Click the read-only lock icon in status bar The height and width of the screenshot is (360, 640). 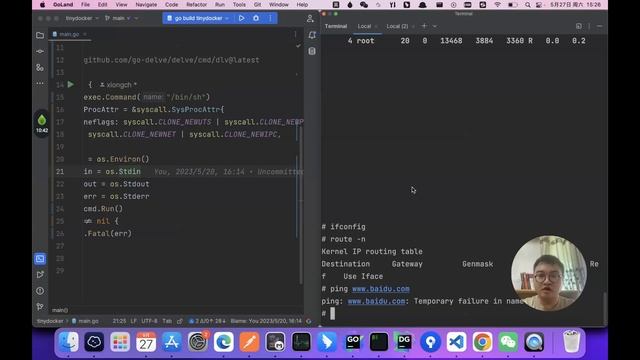180,321
